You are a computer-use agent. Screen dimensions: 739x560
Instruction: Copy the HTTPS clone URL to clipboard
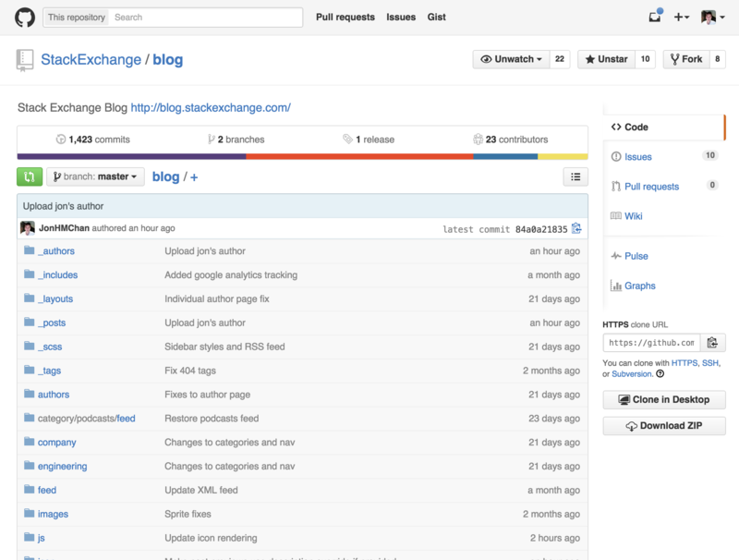712,343
